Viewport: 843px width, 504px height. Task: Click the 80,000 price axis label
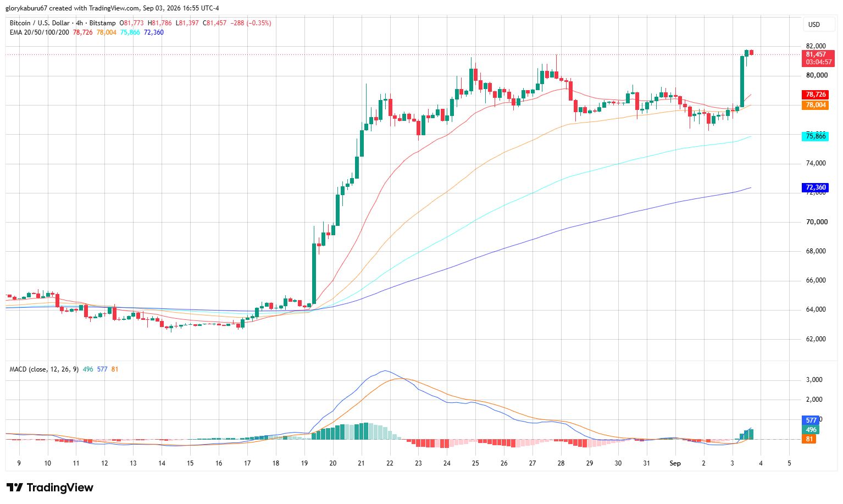(x=817, y=75)
